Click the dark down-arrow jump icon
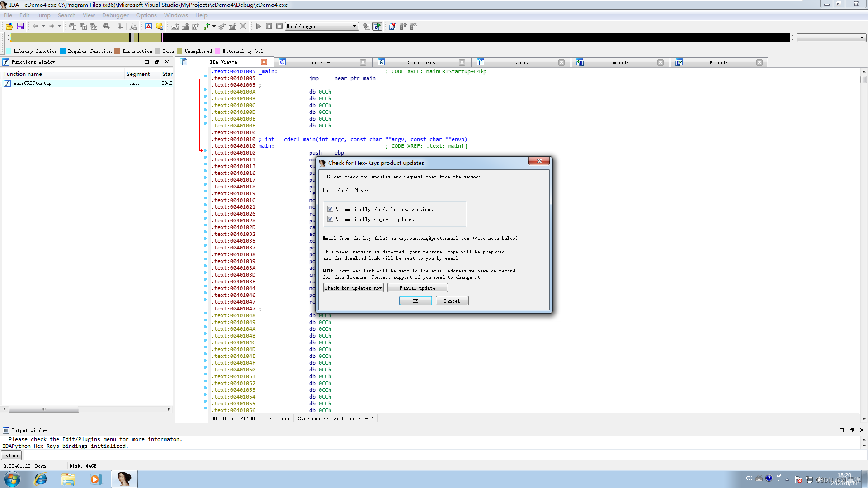 120,26
